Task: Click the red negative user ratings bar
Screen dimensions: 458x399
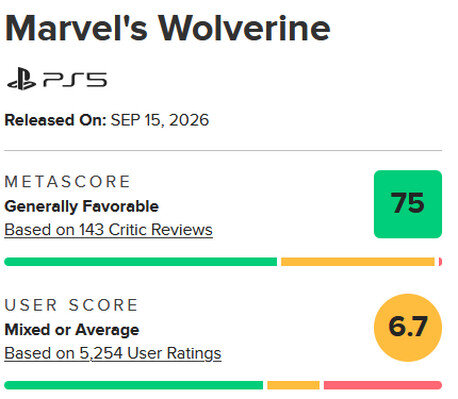Action: pyautogui.click(x=383, y=385)
